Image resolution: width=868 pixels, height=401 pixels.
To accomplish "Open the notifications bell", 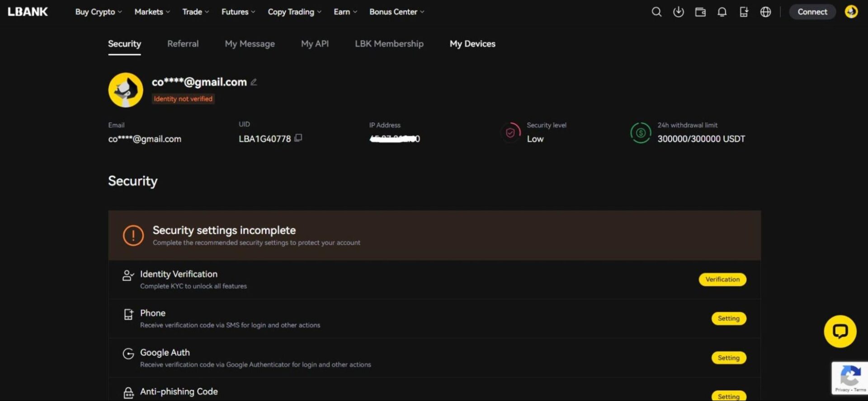I will pos(722,12).
